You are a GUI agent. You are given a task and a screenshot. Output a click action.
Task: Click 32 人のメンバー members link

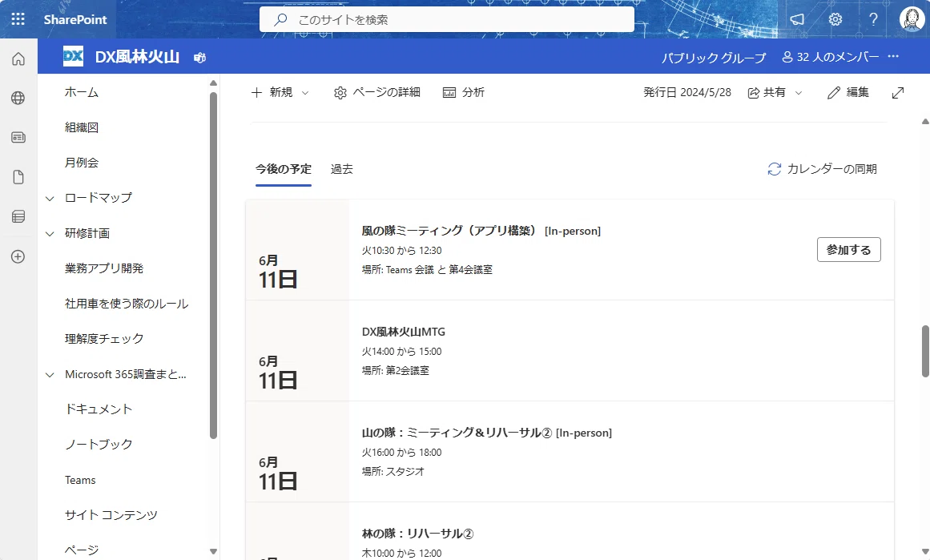pos(831,57)
